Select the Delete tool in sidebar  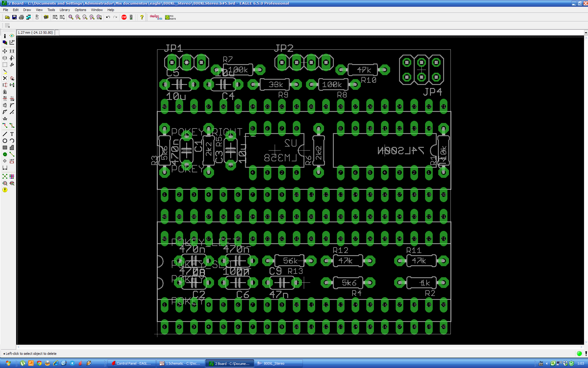click(5, 78)
